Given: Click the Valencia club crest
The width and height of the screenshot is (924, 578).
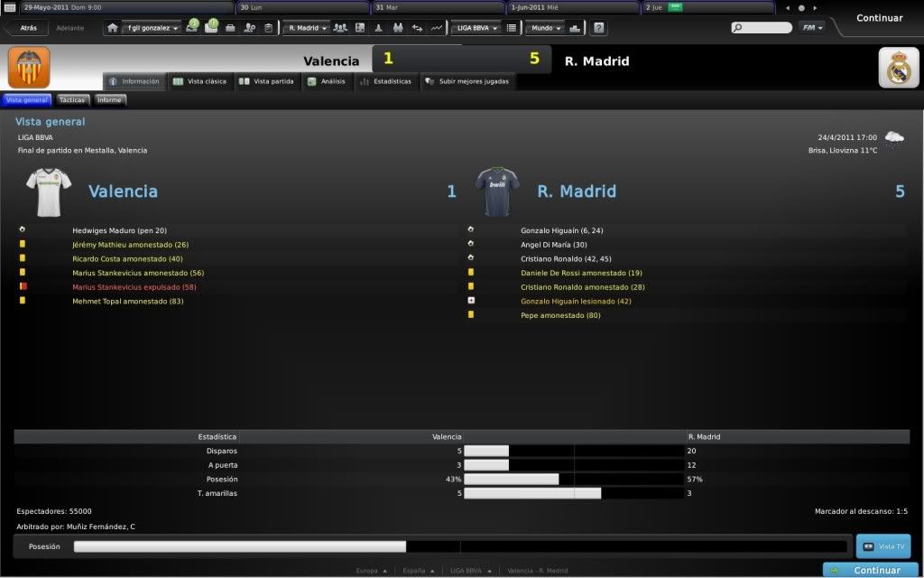Looking at the screenshot, I should click(29, 67).
